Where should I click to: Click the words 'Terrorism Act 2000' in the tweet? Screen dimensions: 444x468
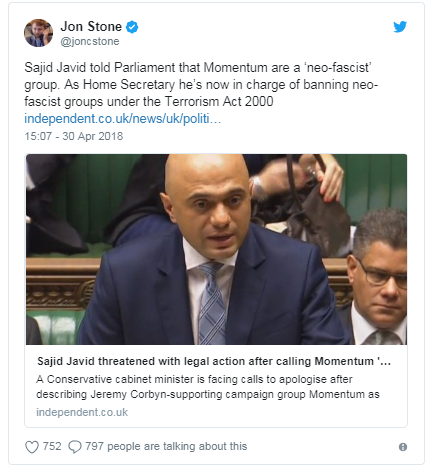219,101
